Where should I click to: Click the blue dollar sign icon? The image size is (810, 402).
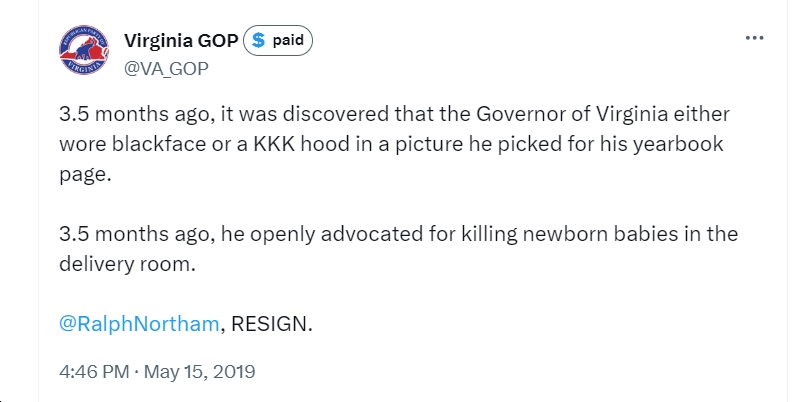point(258,40)
